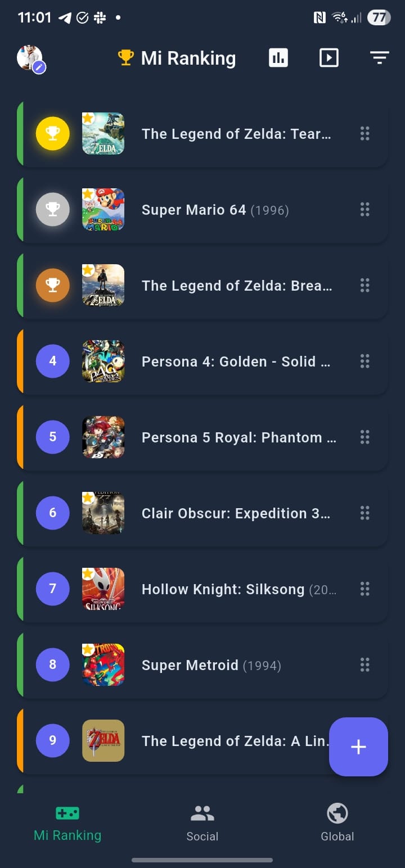The height and width of the screenshot is (868, 405).
Task: Open the Global tab
Action: 337,822
